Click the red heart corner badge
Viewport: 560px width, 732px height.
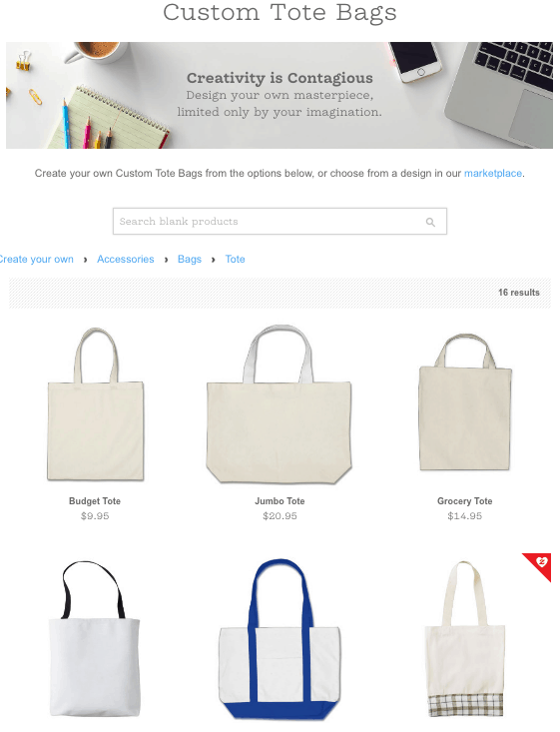pyautogui.click(x=540, y=564)
